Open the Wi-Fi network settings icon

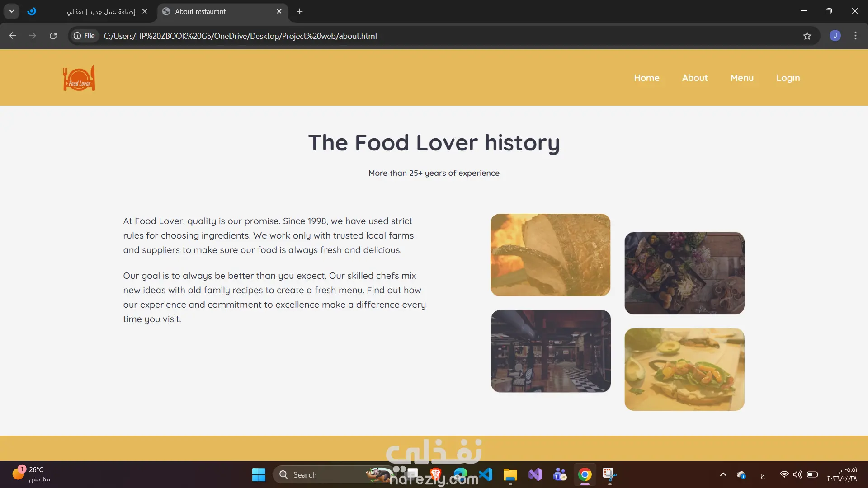[784, 475]
